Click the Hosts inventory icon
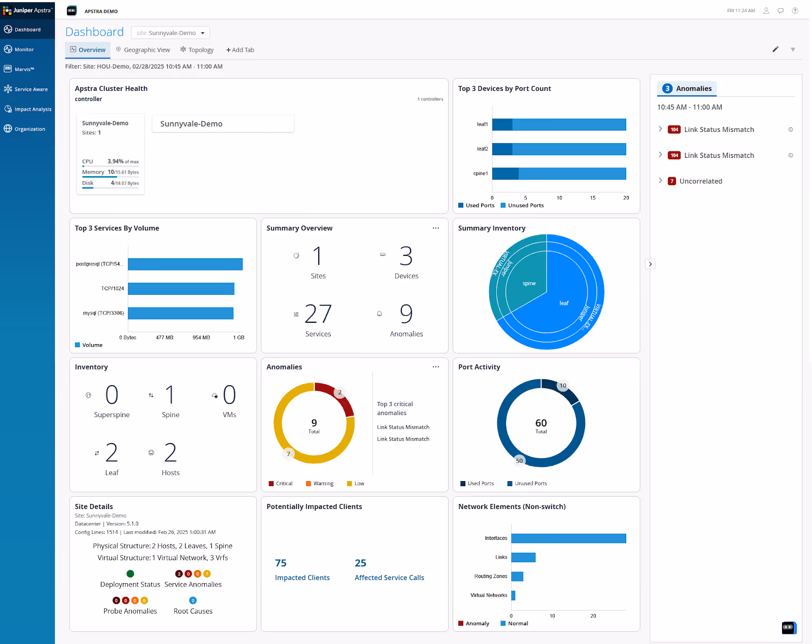The width and height of the screenshot is (812, 644). point(151,452)
